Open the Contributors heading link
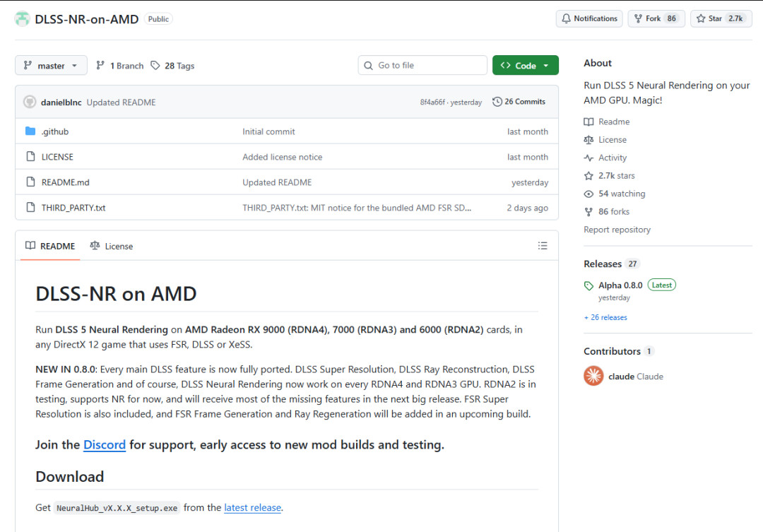This screenshot has width=763, height=532. [x=619, y=351]
